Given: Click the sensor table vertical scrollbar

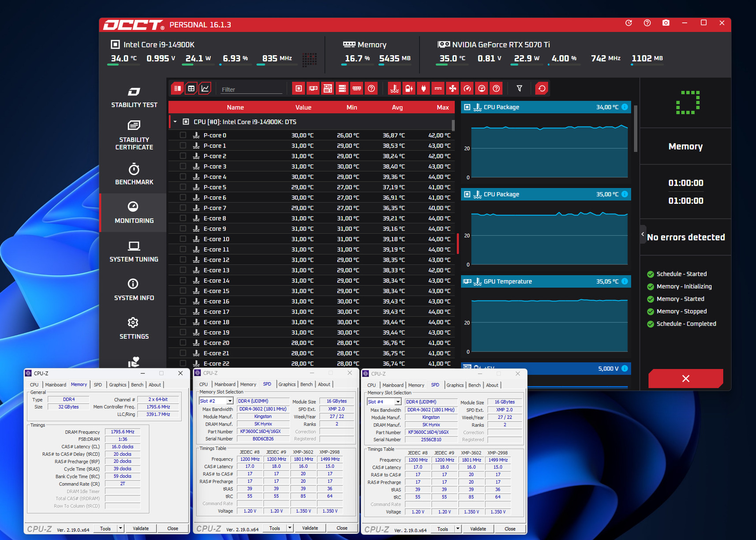Looking at the screenshot, I should [x=453, y=126].
